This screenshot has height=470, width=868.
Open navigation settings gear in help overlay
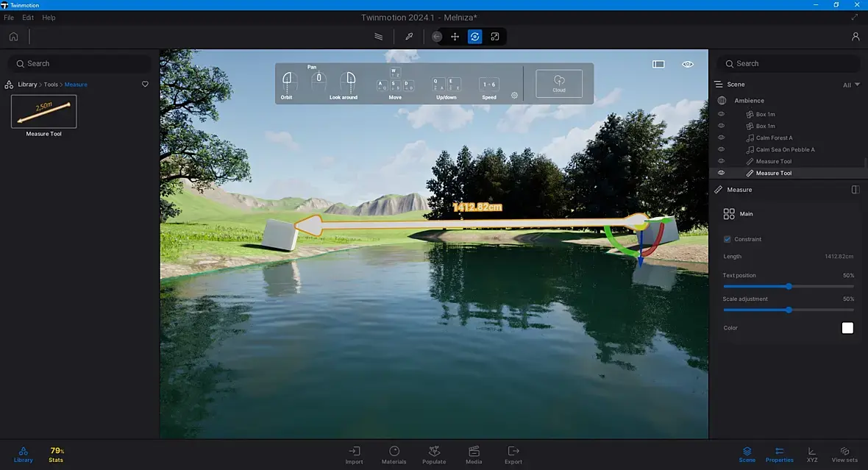click(514, 95)
